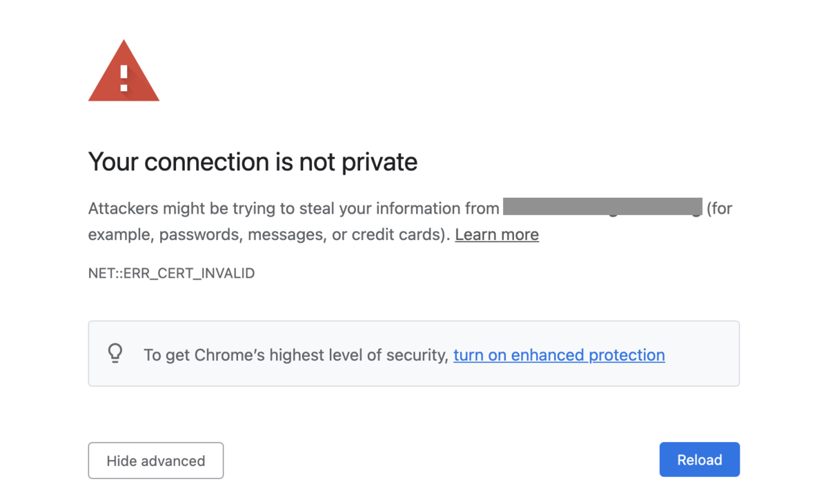Click the grayed-out redacted site name
The width and height of the screenshot is (828, 504).
point(602,208)
